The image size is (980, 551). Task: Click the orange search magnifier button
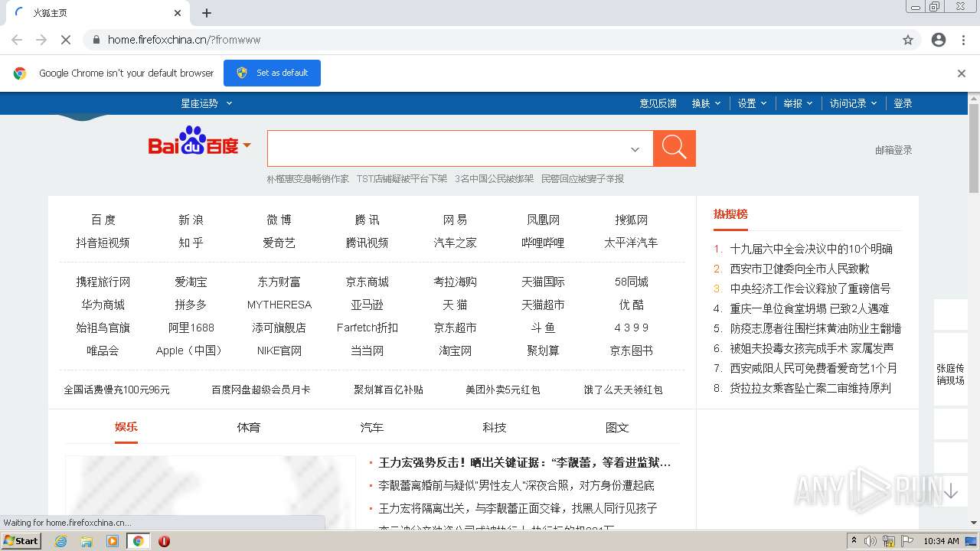(x=674, y=148)
